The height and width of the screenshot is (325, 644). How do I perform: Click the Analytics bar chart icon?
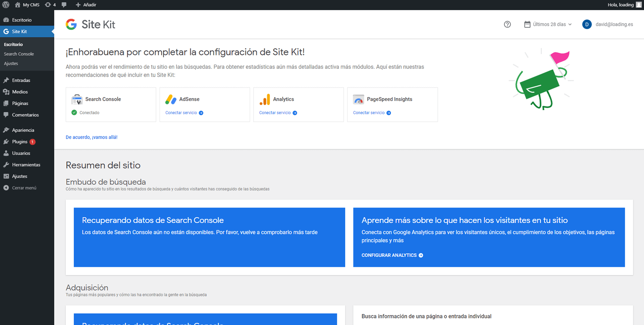click(x=265, y=99)
